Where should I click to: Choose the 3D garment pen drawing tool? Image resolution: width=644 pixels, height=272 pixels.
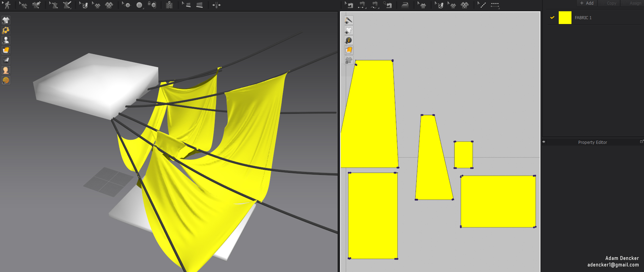click(37, 5)
